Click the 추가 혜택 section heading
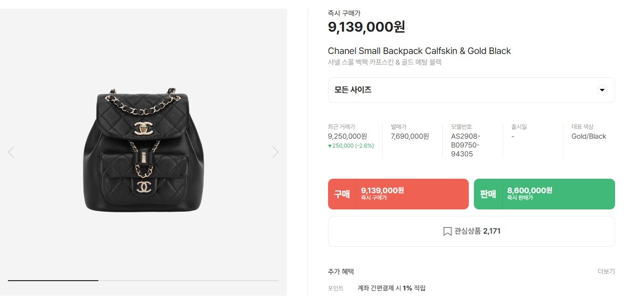This screenshot has width=644, height=296. coord(341,271)
